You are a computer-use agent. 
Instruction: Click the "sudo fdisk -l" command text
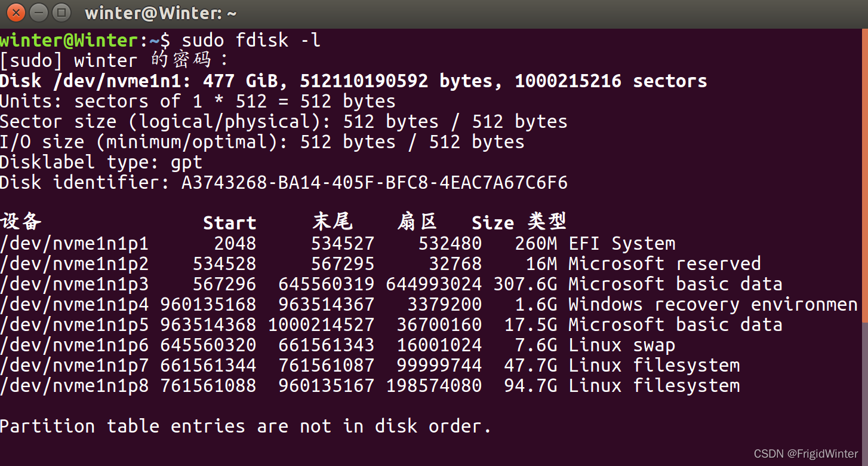point(251,41)
